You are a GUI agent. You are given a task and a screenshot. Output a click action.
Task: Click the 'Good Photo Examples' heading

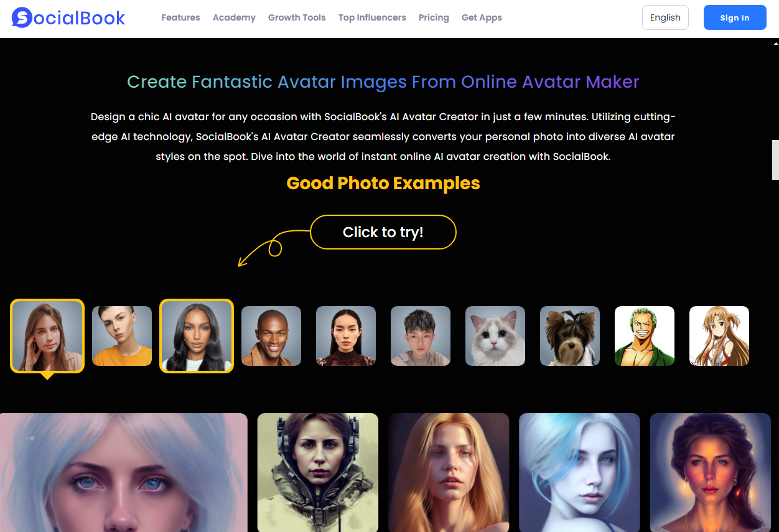click(x=383, y=183)
